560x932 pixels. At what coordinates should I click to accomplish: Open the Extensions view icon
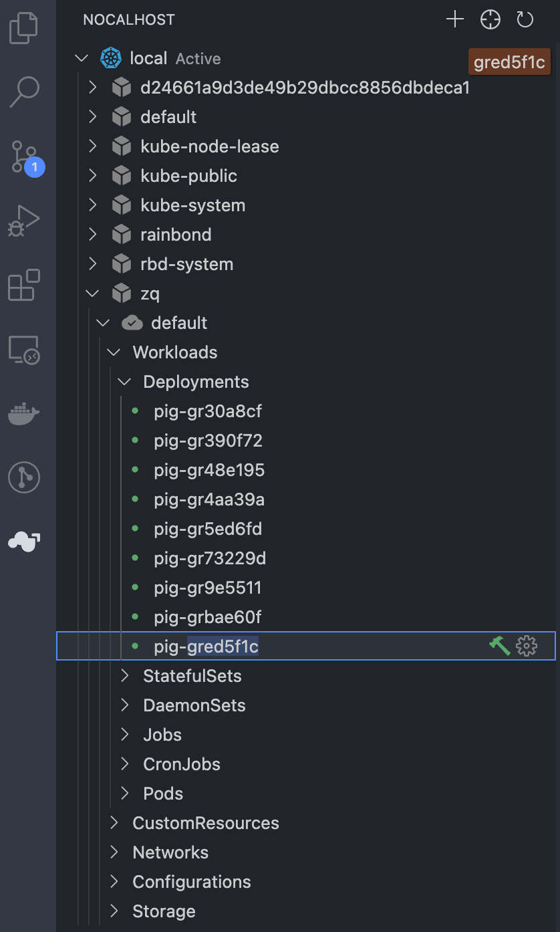[24, 285]
